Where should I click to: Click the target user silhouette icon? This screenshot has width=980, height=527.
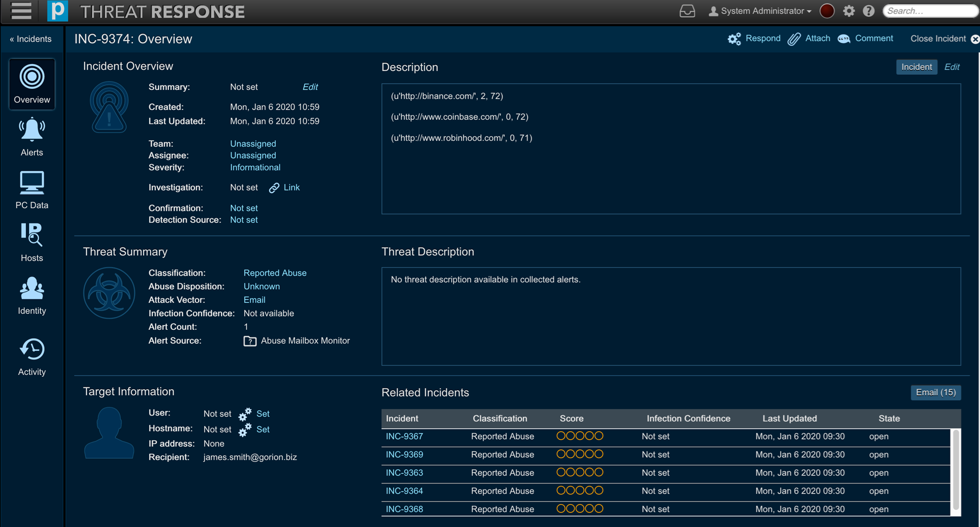(109, 433)
